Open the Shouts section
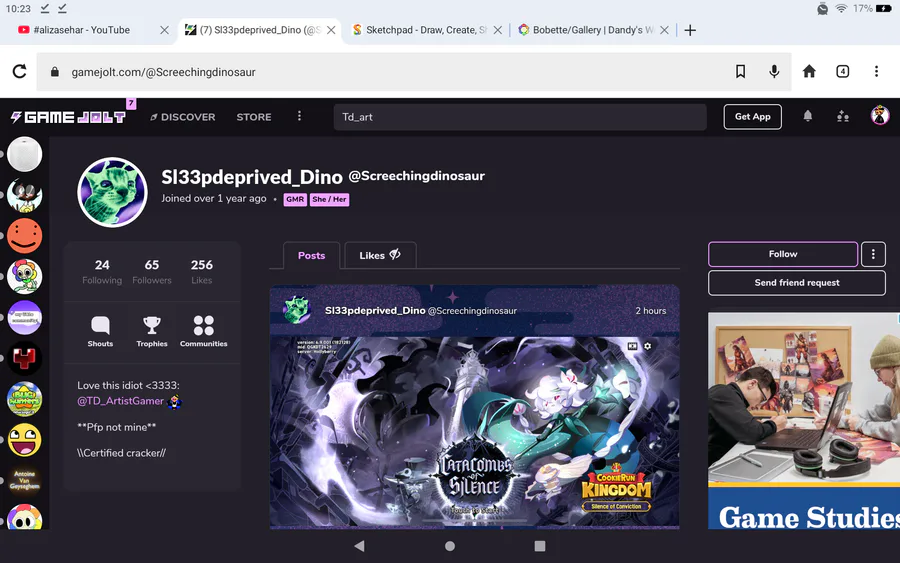This screenshot has width=900, height=563. 100,332
